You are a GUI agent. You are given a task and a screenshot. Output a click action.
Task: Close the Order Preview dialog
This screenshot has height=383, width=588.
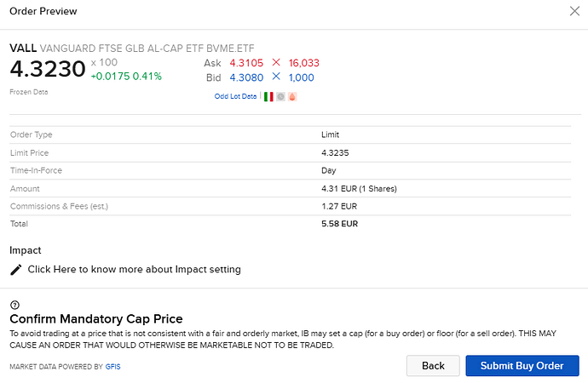[x=574, y=11]
